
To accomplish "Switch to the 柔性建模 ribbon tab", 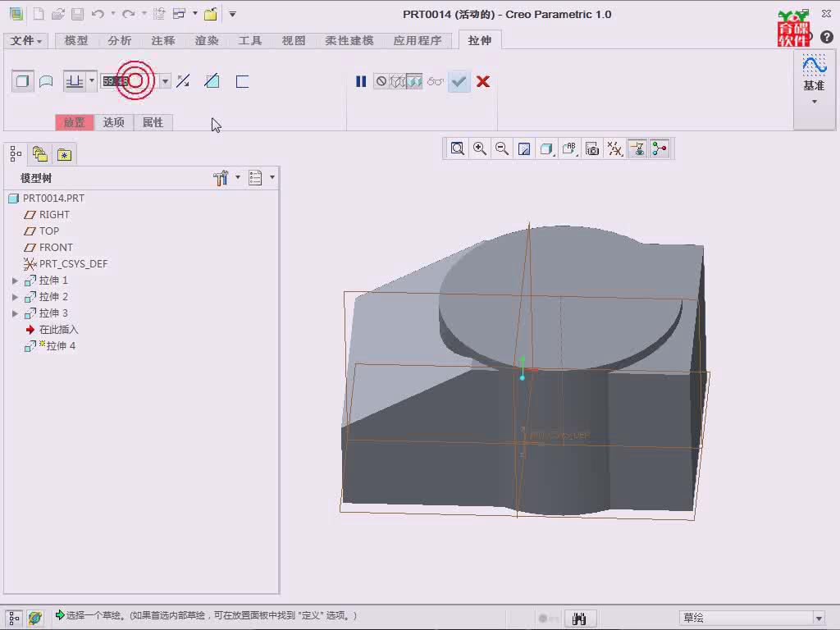I will 349,41.
